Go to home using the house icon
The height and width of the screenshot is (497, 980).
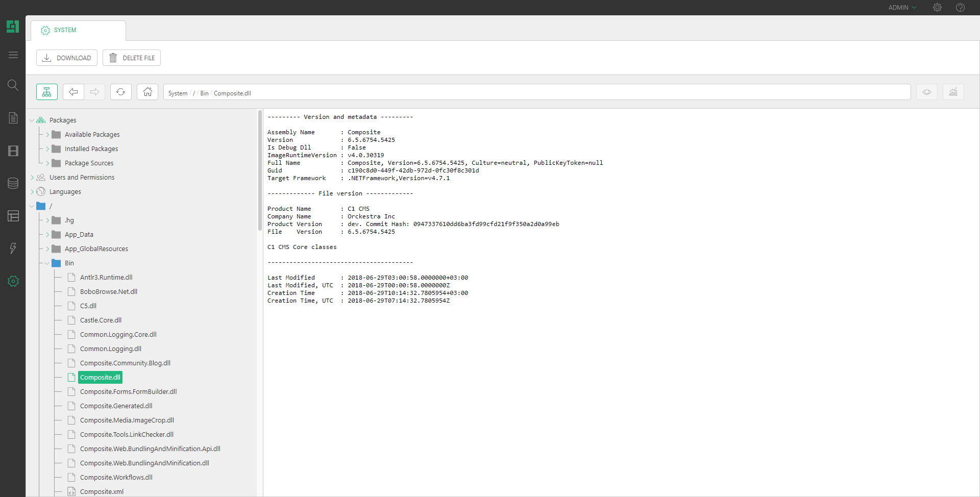click(x=148, y=92)
